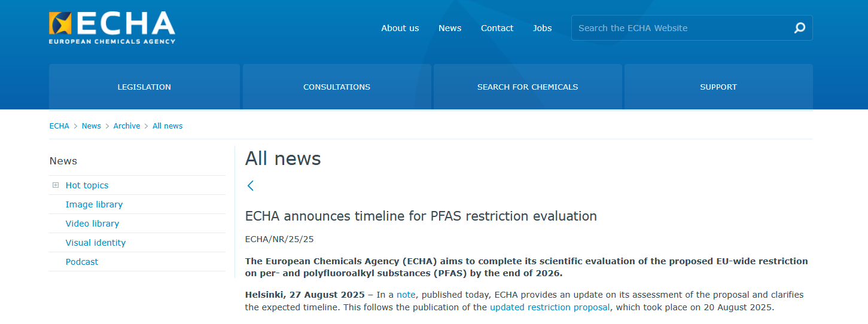
Task: Click the ECHA breadcrumb link
Action: click(x=59, y=126)
